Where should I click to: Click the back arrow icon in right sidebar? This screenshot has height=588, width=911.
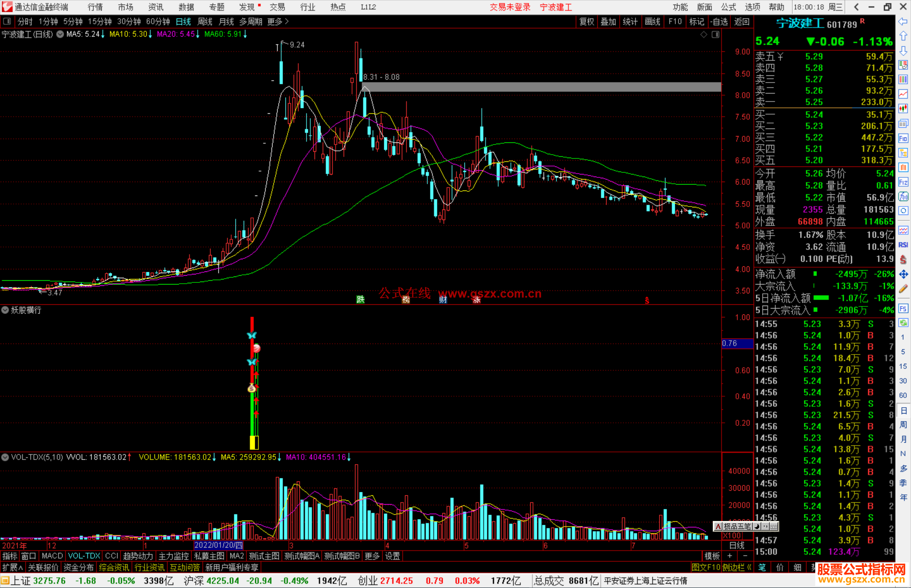[903, 21]
